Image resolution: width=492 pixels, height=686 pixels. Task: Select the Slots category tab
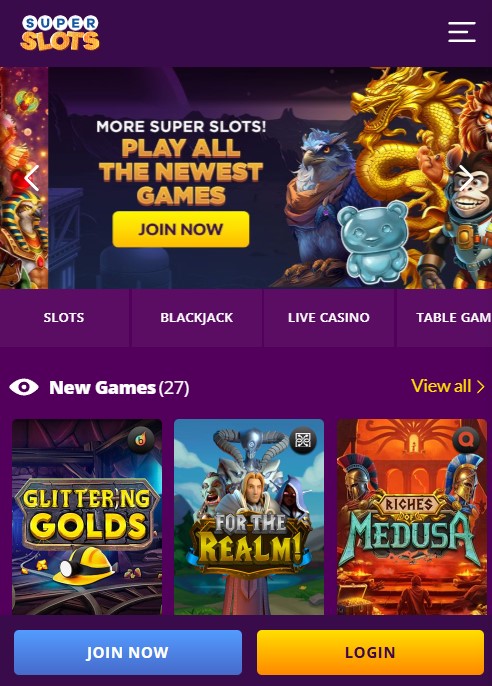coord(64,318)
